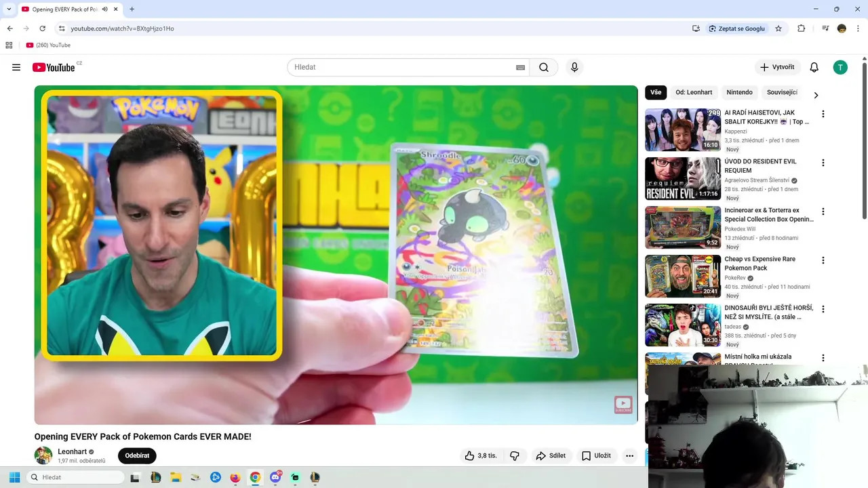Open Leonhart channel avatar
The height and width of the screenshot is (488, 868).
coord(43,455)
